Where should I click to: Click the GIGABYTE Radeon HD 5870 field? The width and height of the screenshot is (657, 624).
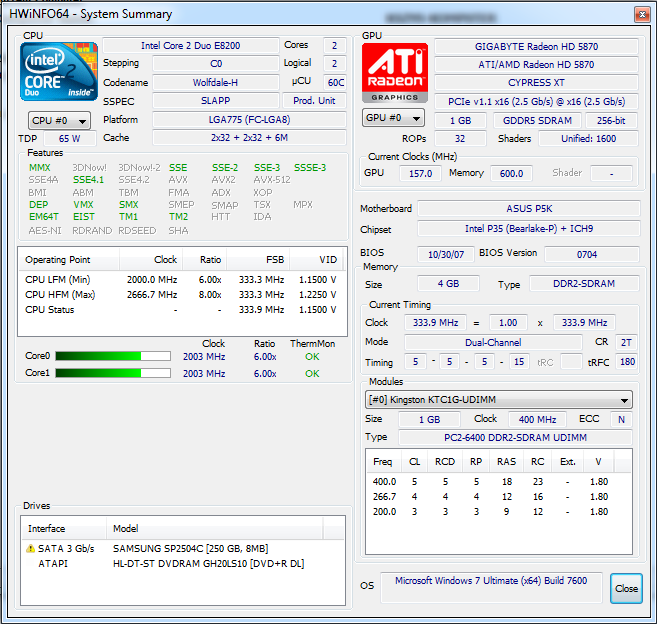[x=536, y=47]
